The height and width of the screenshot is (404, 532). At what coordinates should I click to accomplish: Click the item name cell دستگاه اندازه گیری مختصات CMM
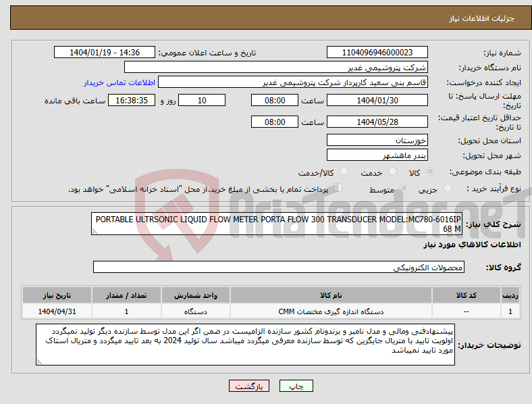click(331, 311)
